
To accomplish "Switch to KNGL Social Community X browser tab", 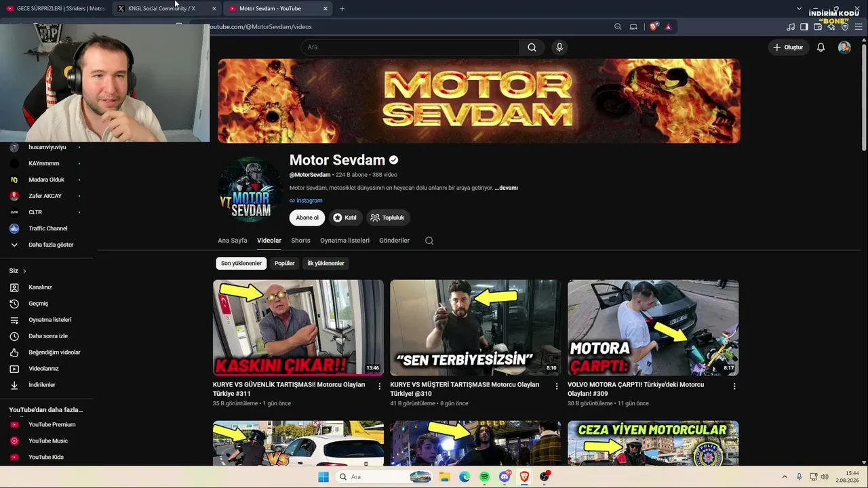I will coord(166,9).
